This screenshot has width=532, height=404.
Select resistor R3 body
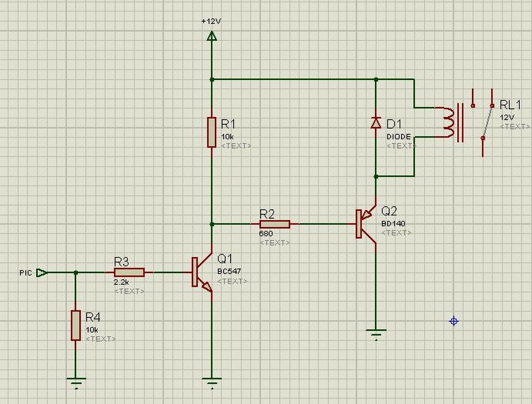pyautogui.click(x=129, y=273)
